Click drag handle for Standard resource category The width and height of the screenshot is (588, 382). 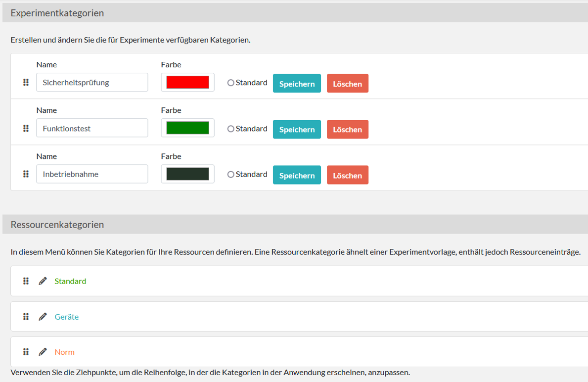(x=26, y=281)
